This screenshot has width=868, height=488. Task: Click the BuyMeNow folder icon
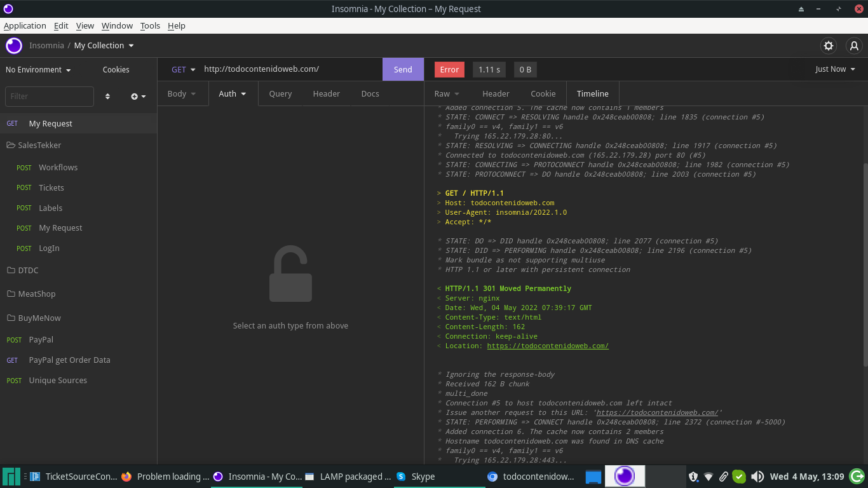tap(11, 318)
